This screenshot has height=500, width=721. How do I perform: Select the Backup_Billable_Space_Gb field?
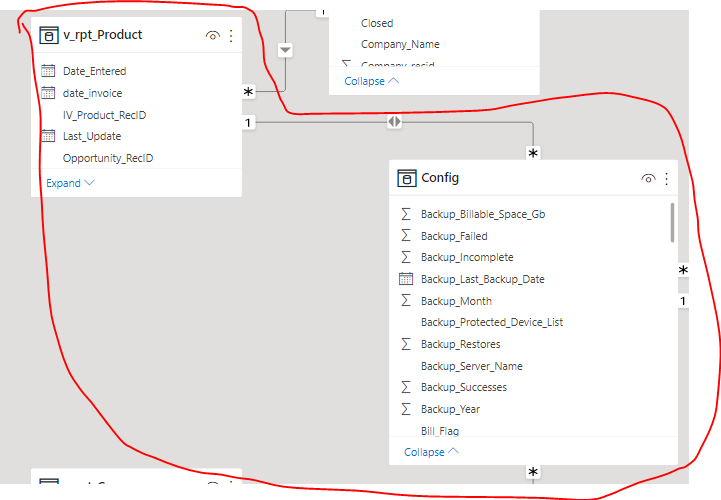point(483,214)
